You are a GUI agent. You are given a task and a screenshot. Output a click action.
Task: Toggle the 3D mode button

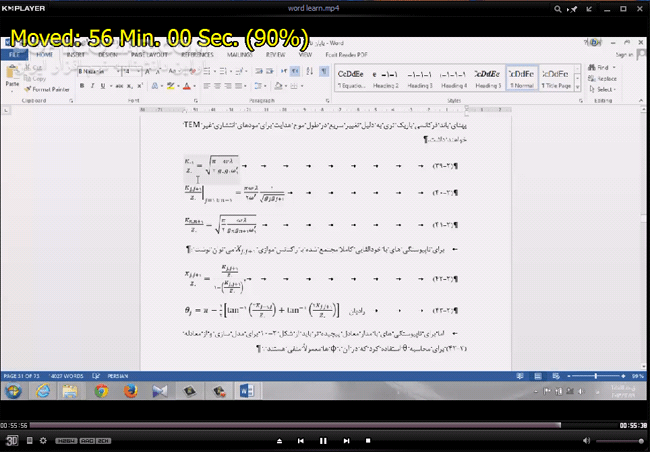[11, 440]
